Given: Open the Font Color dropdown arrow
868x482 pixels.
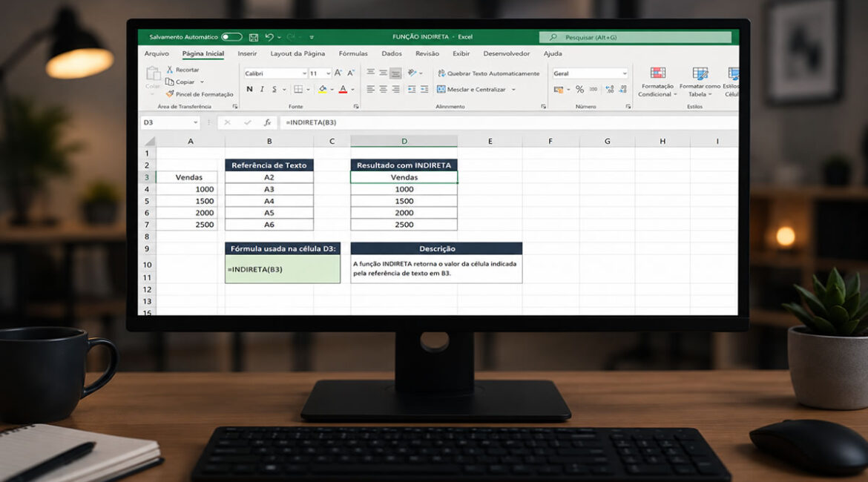Looking at the screenshot, I should coord(352,89).
